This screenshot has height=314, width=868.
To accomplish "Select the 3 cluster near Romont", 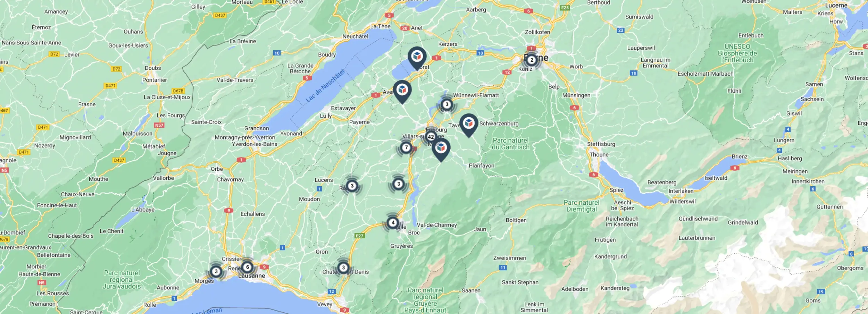I will pyautogui.click(x=352, y=186).
